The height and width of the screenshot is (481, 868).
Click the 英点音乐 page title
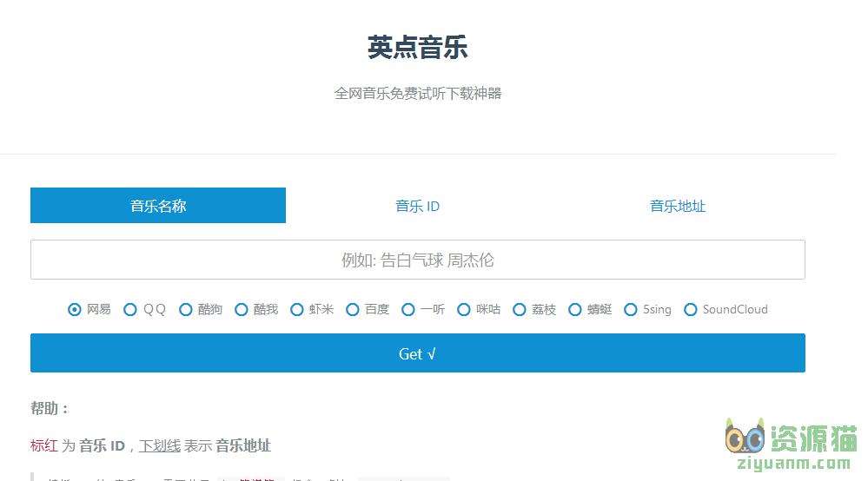(417, 47)
